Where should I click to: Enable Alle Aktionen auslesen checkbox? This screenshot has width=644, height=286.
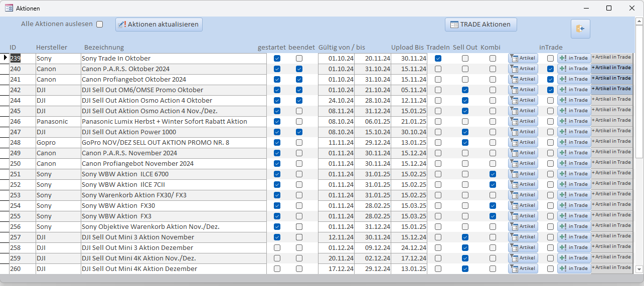pos(99,24)
